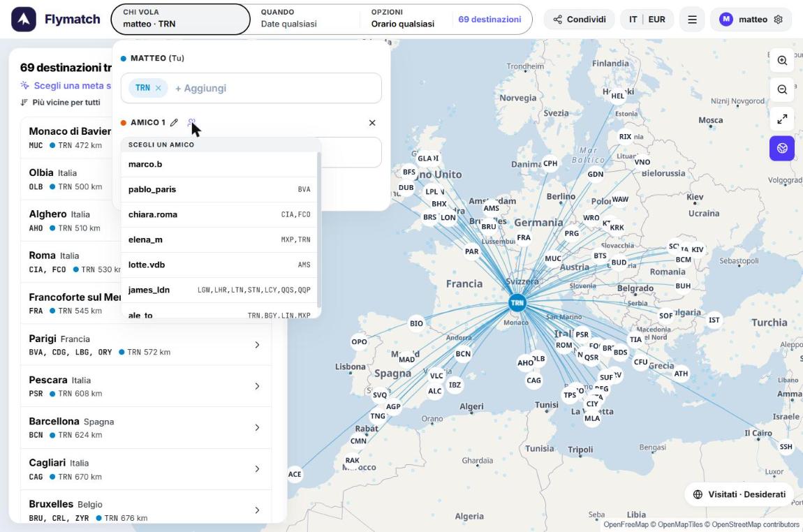Open the Chi Vola travelers selector
803x532 pixels.
180,20
